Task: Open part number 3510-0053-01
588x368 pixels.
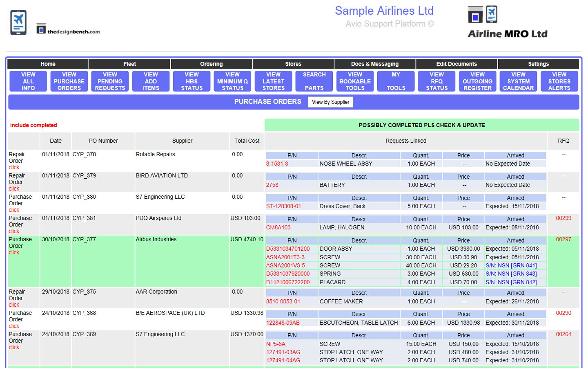Action: pyautogui.click(x=283, y=301)
